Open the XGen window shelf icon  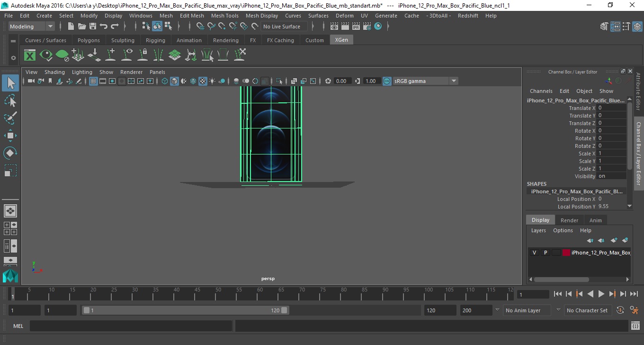pyautogui.click(x=30, y=55)
